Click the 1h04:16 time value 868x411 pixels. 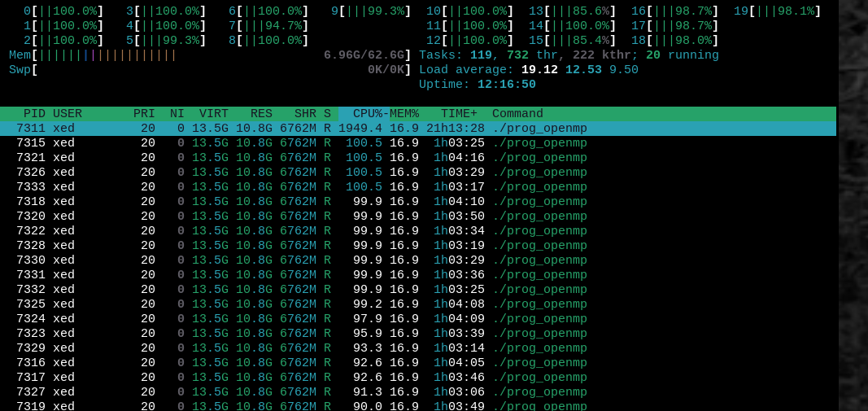tap(459, 158)
